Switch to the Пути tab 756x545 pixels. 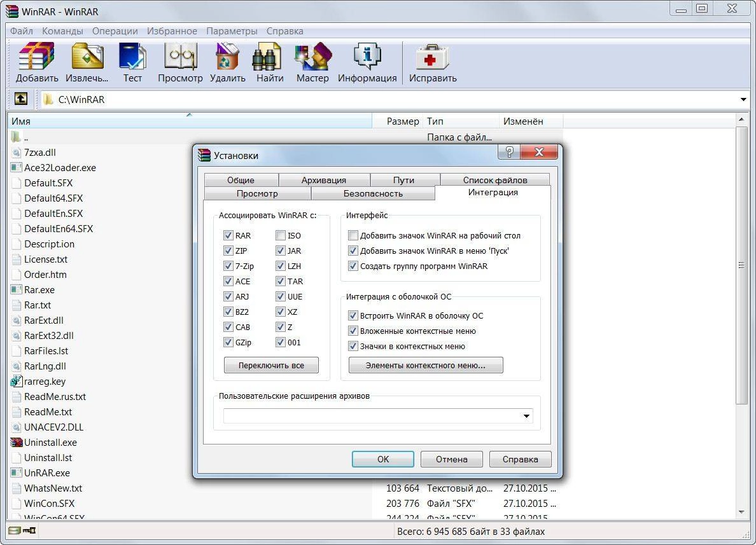(404, 180)
